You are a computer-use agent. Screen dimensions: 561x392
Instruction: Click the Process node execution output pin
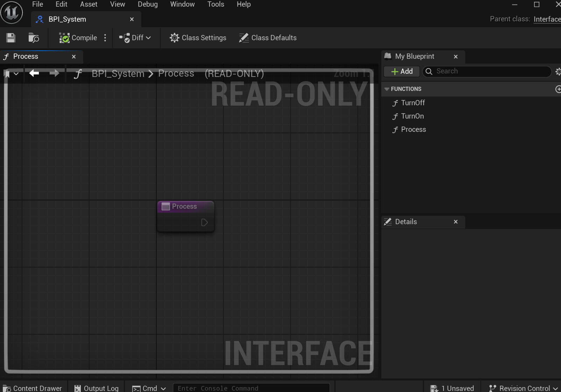(205, 222)
